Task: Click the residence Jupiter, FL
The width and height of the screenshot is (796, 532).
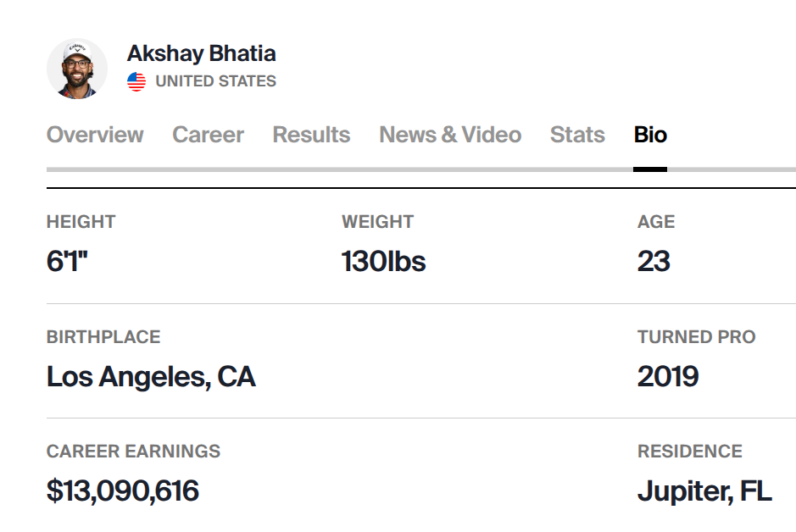Action: (704, 490)
